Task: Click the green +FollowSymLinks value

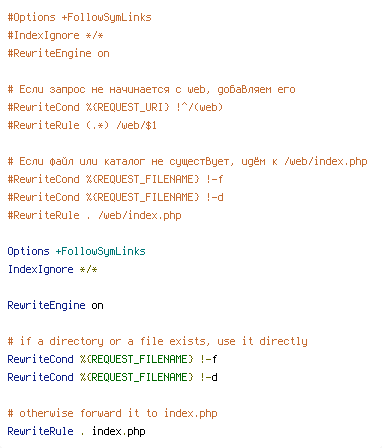Action: 100,251
